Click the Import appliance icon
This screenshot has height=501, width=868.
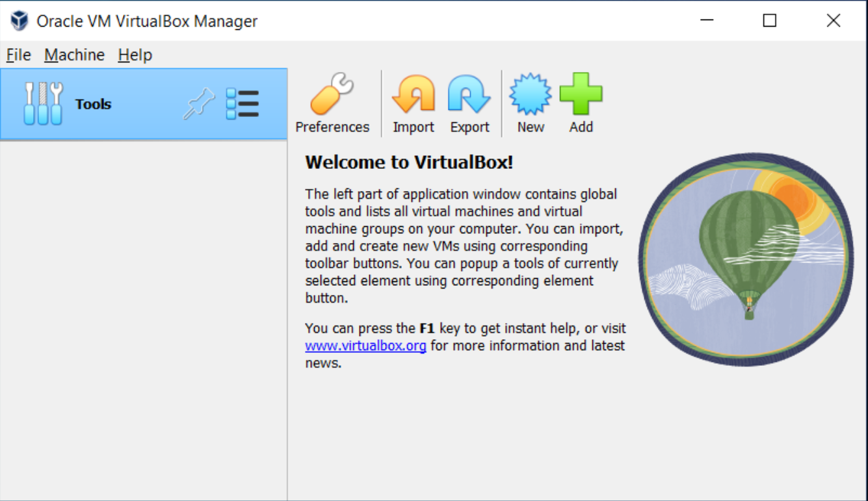(413, 103)
